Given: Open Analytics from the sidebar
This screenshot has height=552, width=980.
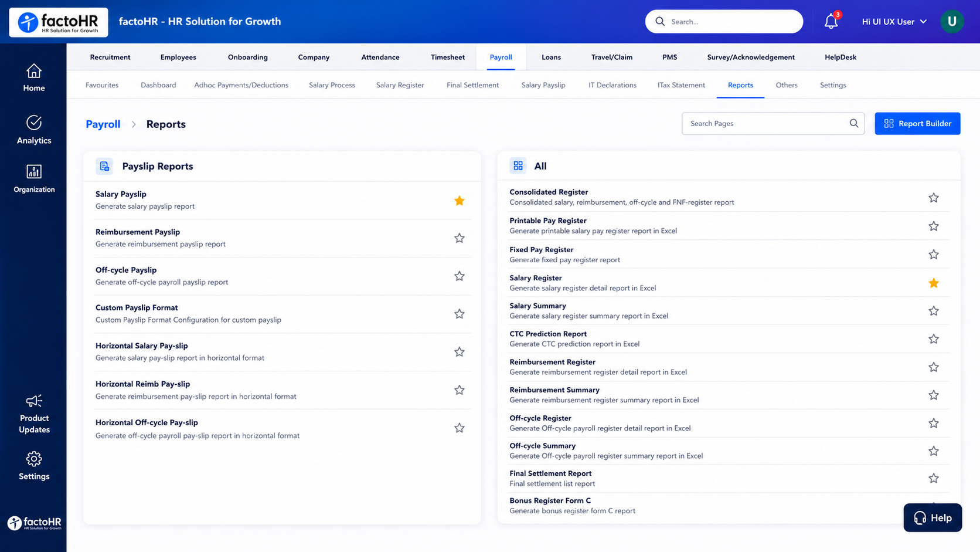Looking at the screenshot, I should (33, 123).
